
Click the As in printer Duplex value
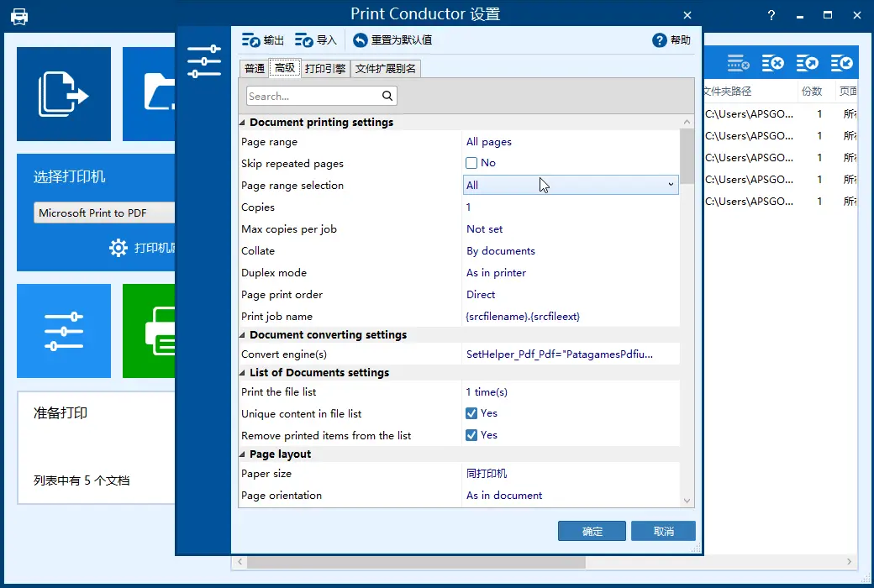point(496,272)
